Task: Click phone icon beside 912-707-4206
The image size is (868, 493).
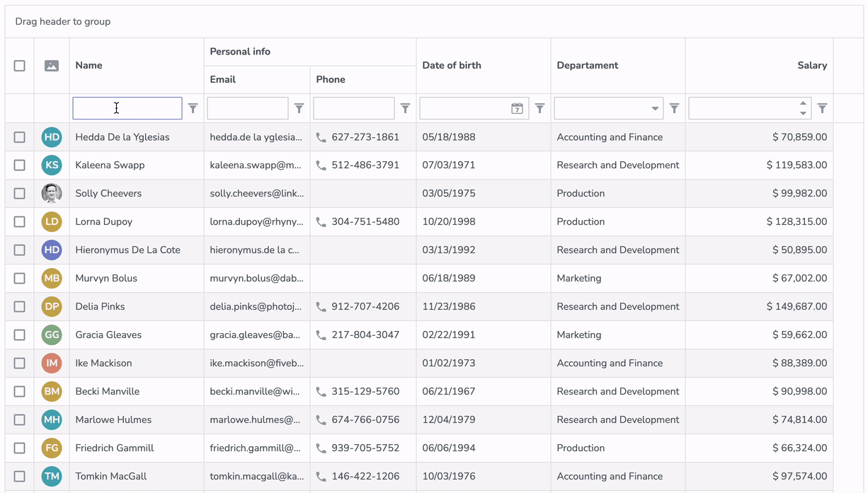Action: 321,307
